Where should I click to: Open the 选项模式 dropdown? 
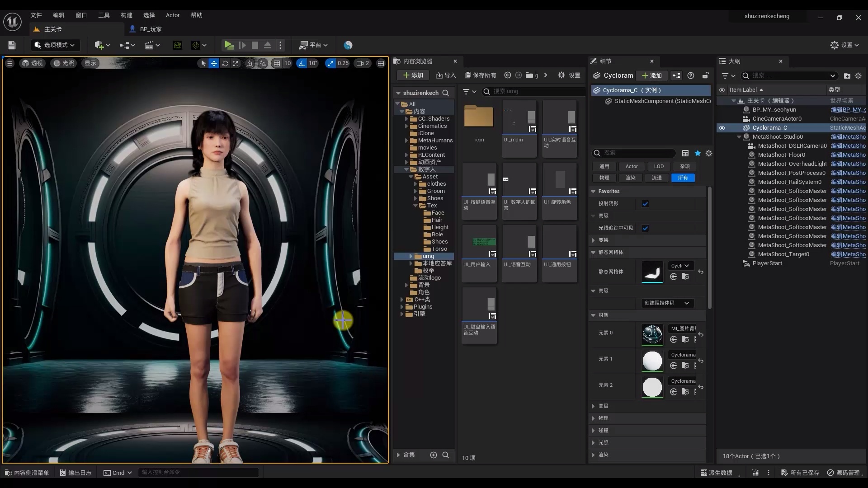click(x=55, y=45)
